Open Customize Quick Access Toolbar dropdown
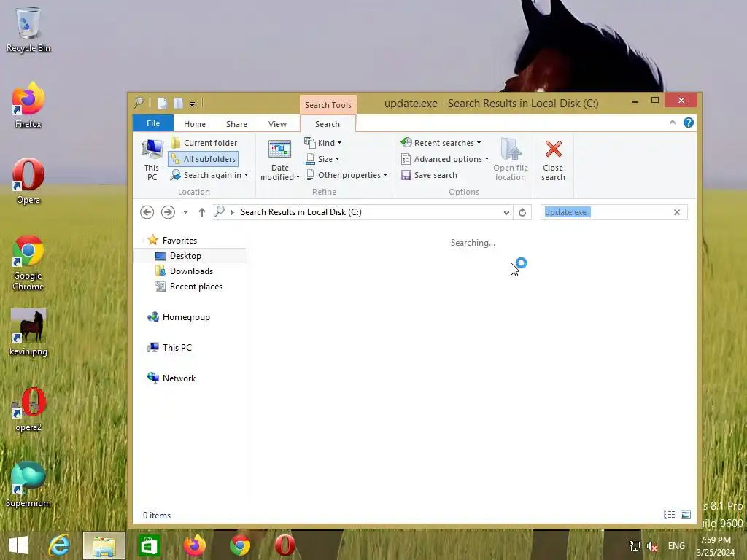Image resolution: width=747 pixels, height=560 pixels. tap(192, 104)
